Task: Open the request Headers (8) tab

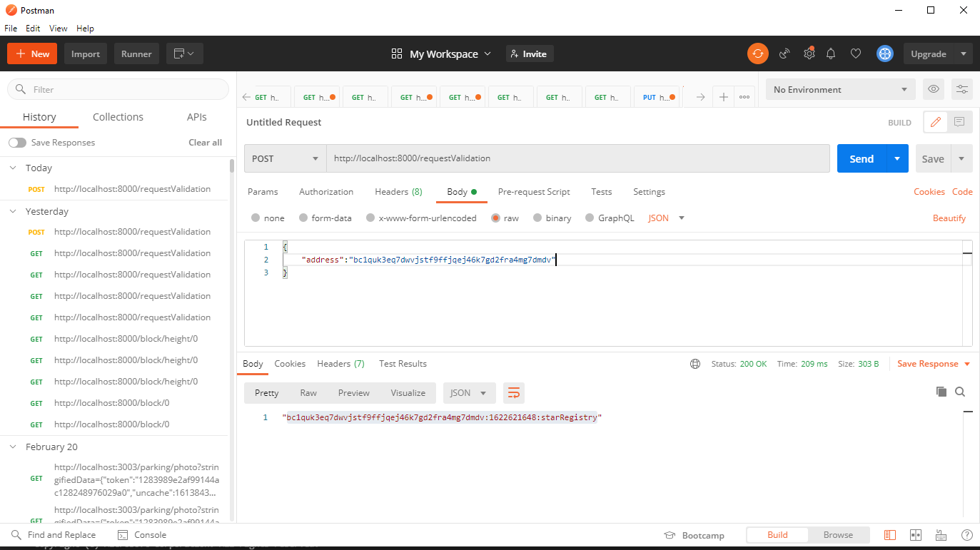Action: pos(398,192)
